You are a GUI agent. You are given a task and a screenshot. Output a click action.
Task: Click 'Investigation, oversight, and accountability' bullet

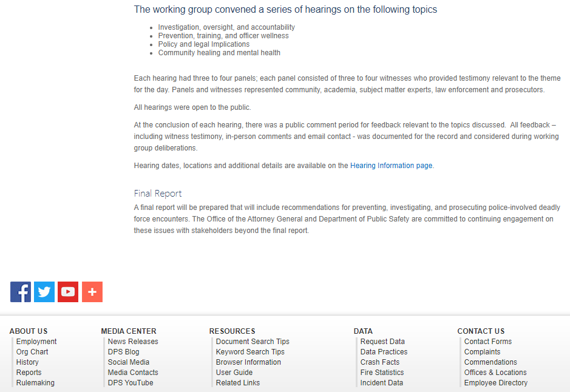(x=226, y=27)
